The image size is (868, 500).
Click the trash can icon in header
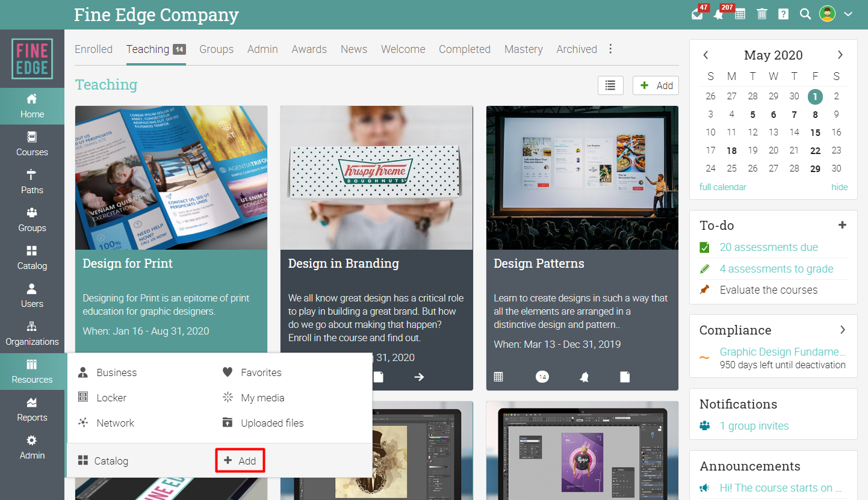761,14
